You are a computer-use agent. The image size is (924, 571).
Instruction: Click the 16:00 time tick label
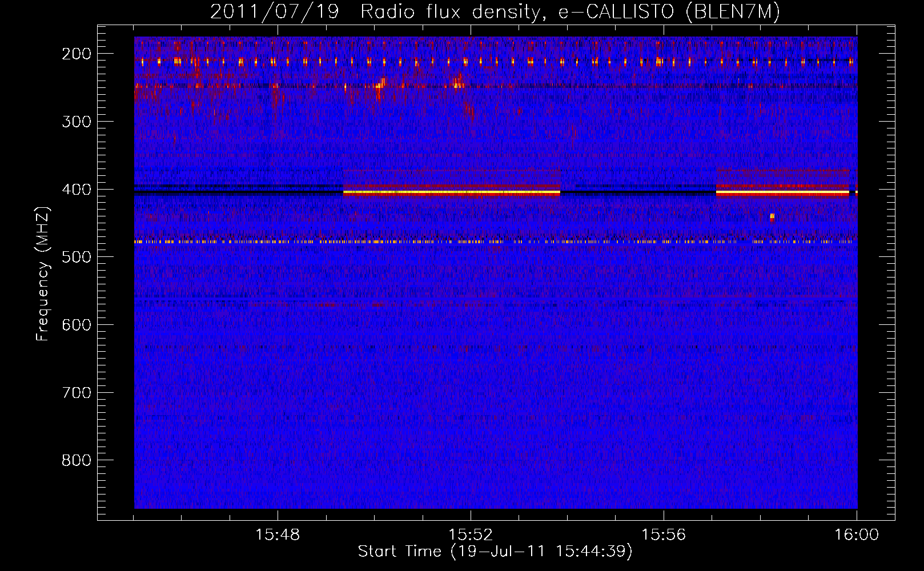(x=857, y=535)
